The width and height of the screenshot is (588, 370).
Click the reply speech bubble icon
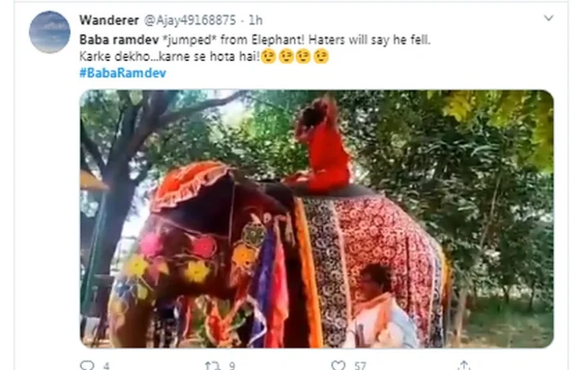point(87,365)
